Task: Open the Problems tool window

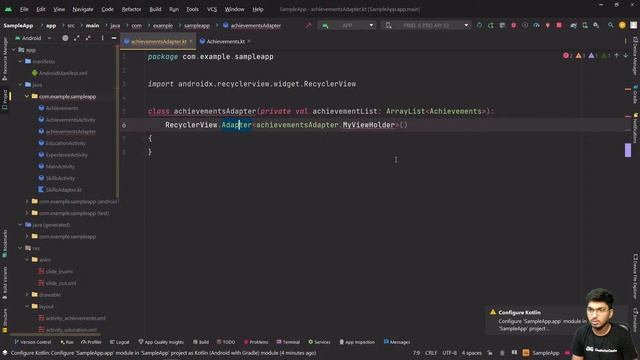Action: [x=256, y=342]
